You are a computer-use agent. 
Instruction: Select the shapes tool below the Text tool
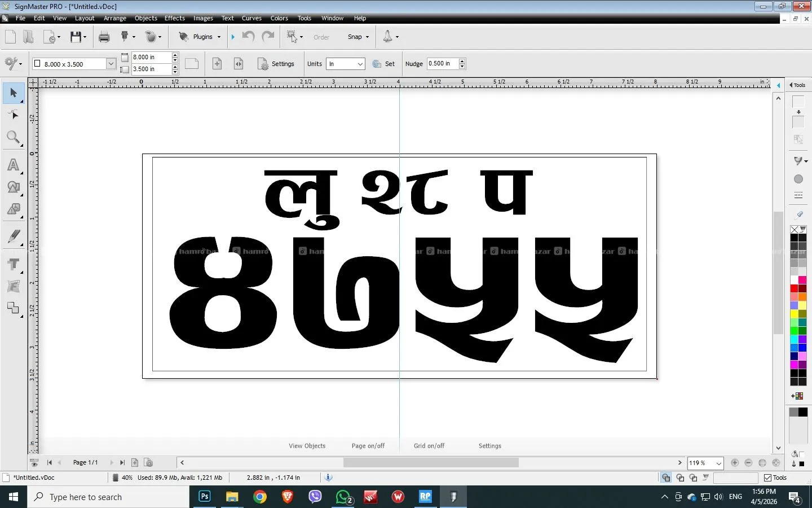pos(14,187)
